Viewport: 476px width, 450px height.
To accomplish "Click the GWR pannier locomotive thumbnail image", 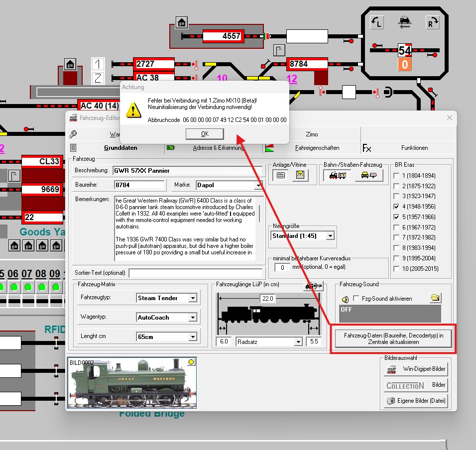I will (x=131, y=383).
